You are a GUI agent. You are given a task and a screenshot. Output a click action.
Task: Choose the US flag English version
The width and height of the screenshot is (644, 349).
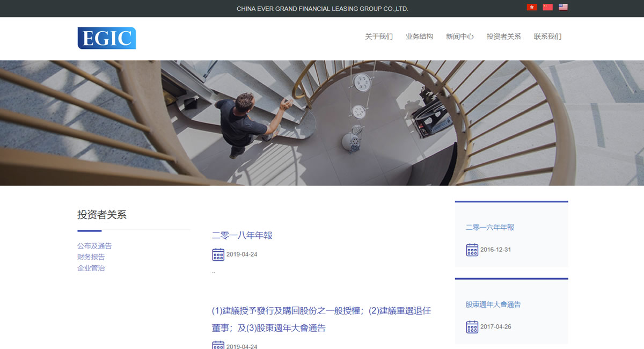coord(563,8)
